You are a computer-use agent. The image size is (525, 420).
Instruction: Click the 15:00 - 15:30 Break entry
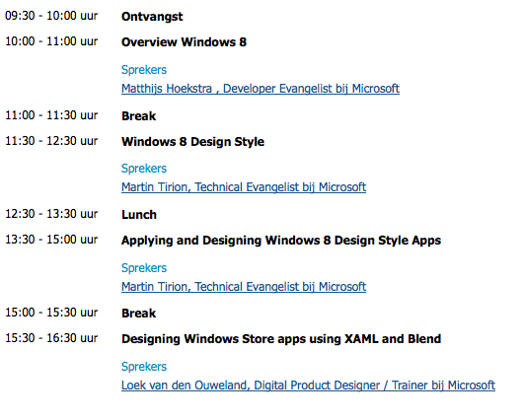pyautogui.click(x=138, y=314)
